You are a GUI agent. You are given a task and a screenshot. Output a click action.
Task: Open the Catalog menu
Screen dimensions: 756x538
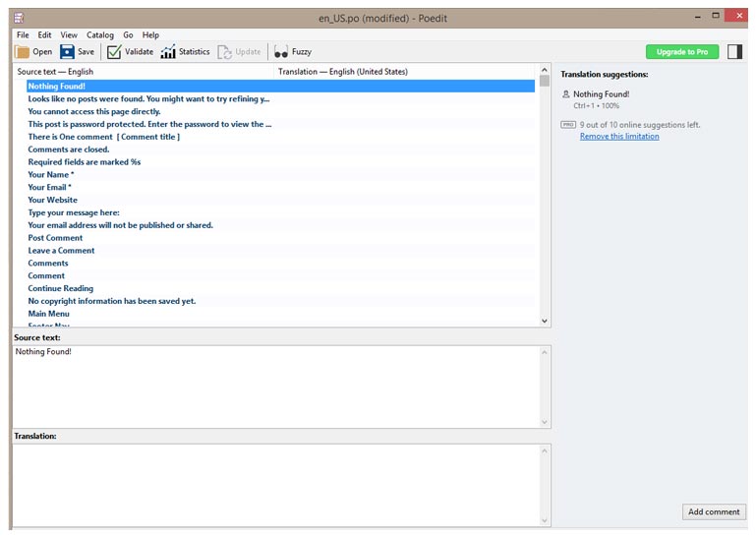click(x=99, y=35)
